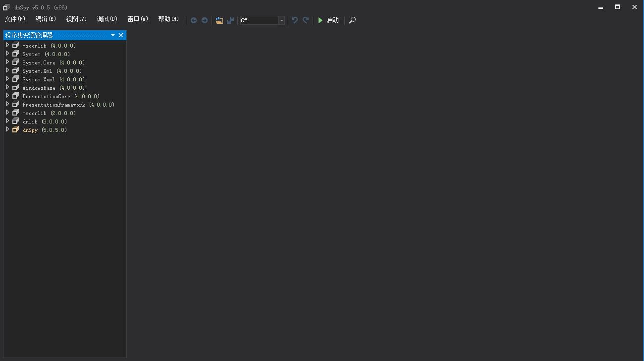644x361 pixels.
Task: Click the dnSpy logo icon in the title bar
Action: pos(5,7)
